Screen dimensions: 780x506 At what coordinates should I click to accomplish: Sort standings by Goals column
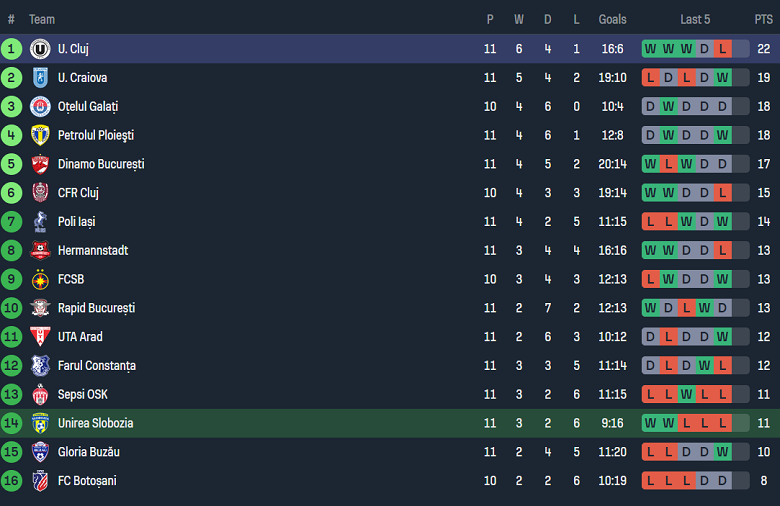(x=612, y=19)
